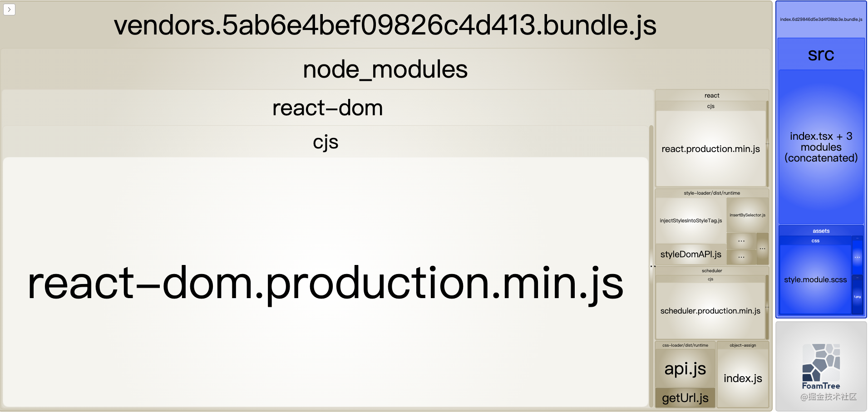Select the insertBySelector.js module
868x412 pixels.
pos(747,215)
